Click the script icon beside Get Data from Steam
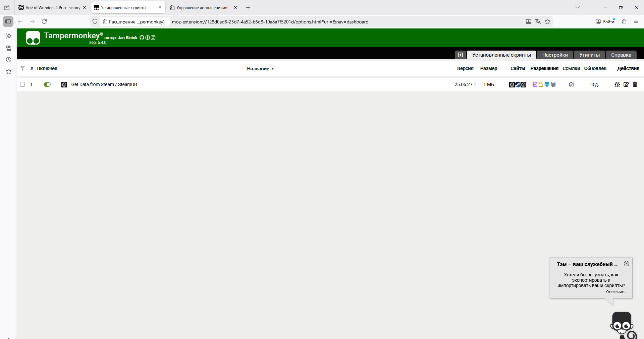This screenshot has width=644, height=339. (64, 84)
